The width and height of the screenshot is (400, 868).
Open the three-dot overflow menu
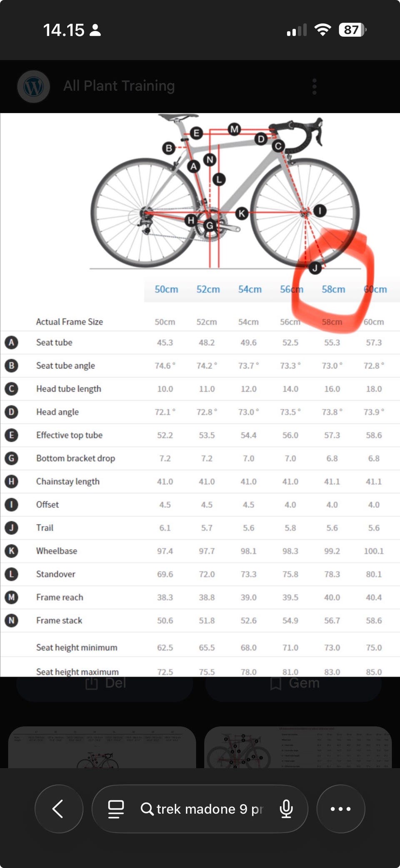coord(315,87)
